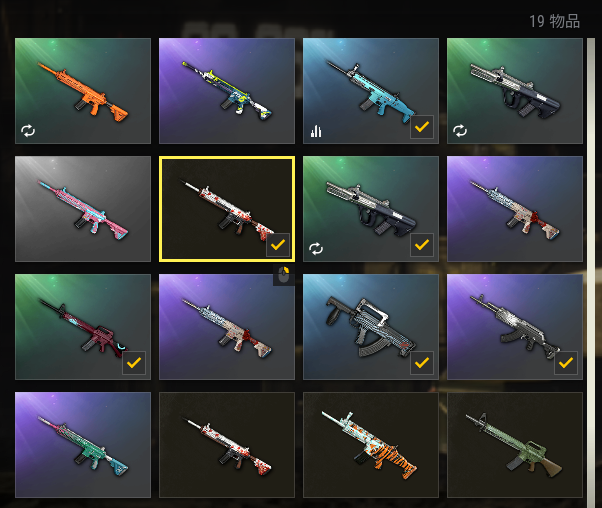Viewport: 602px width, 508px height.
Task: Click swap icon on second-row AUG skin
Action: (x=316, y=249)
